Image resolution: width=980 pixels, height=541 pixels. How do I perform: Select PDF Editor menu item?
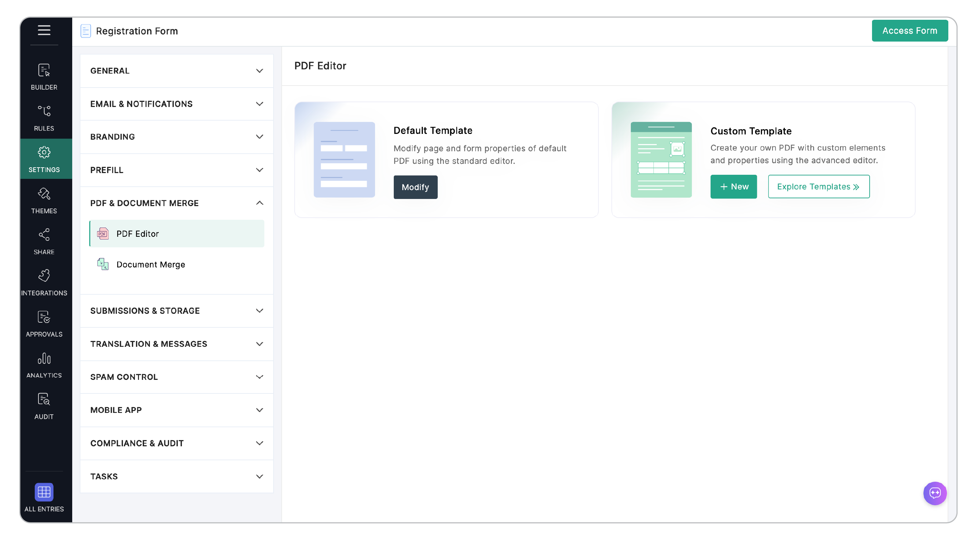coord(177,234)
